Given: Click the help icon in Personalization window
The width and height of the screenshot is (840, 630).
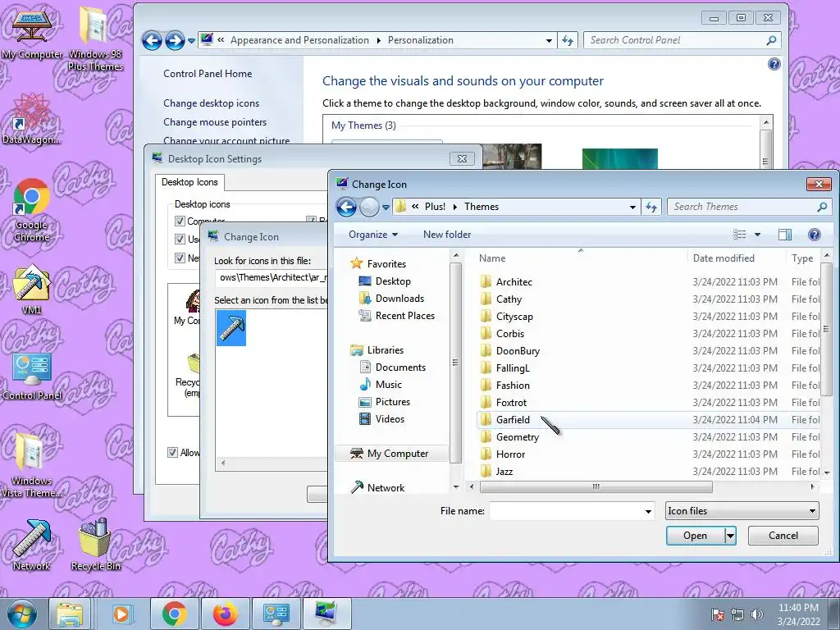Looking at the screenshot, I should point(774,64).
